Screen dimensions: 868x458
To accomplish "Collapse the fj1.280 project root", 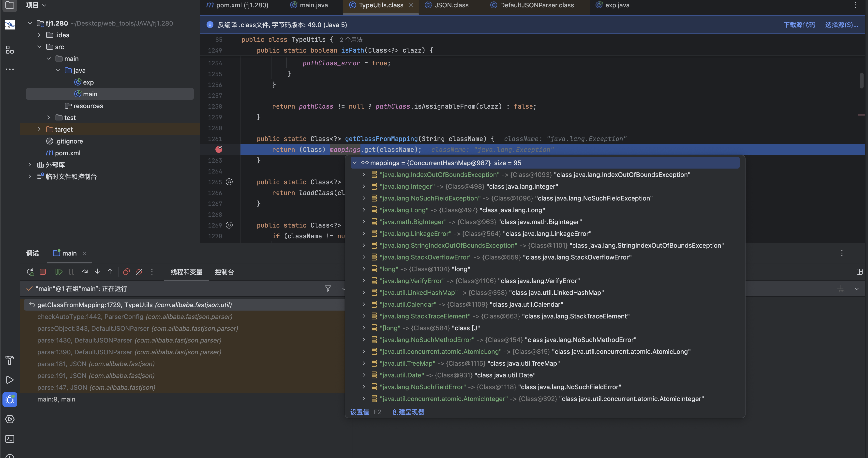I will tap(30, 23).
